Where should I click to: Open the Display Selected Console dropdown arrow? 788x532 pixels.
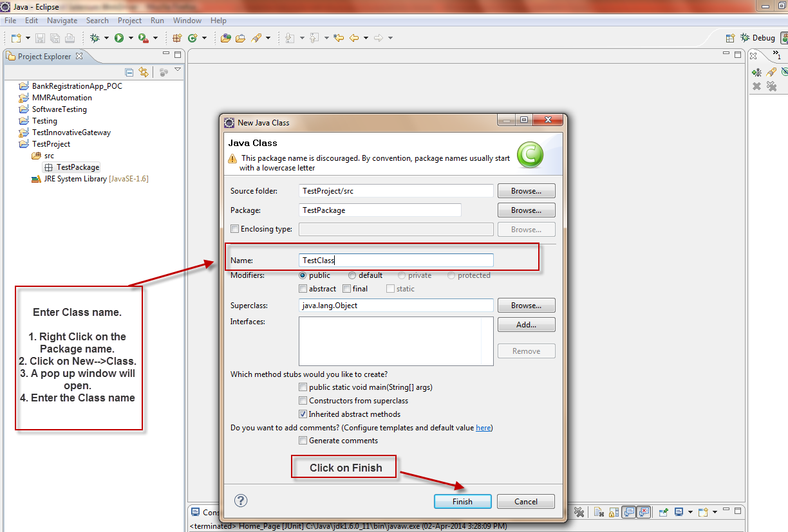click(690, 512)
